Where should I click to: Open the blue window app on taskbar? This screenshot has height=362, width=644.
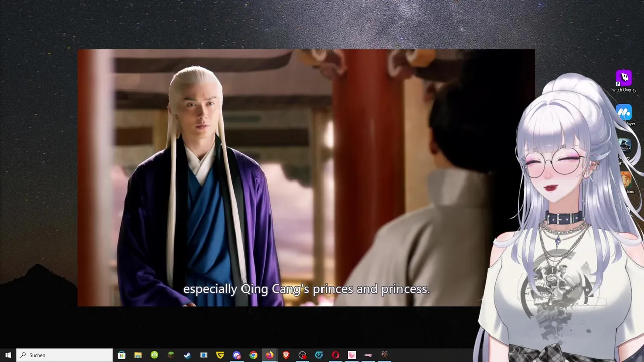coord(204,355)
